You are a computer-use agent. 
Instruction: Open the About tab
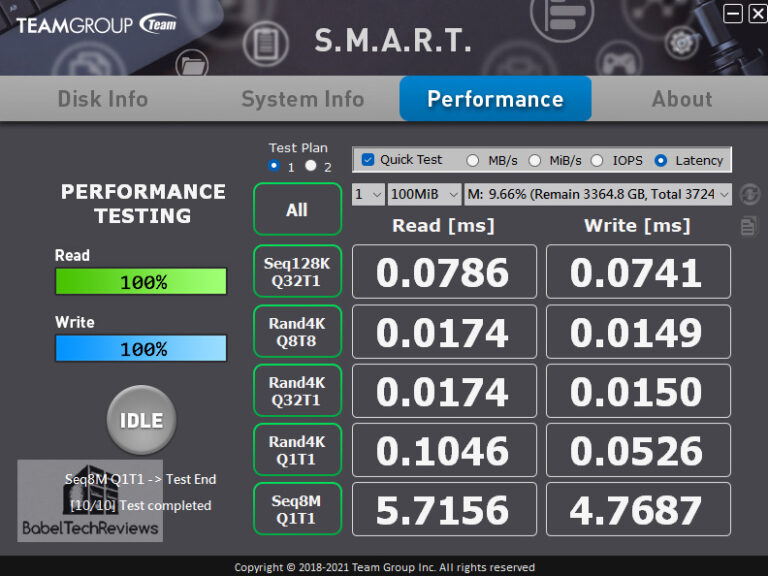click(x=682, y=99)
